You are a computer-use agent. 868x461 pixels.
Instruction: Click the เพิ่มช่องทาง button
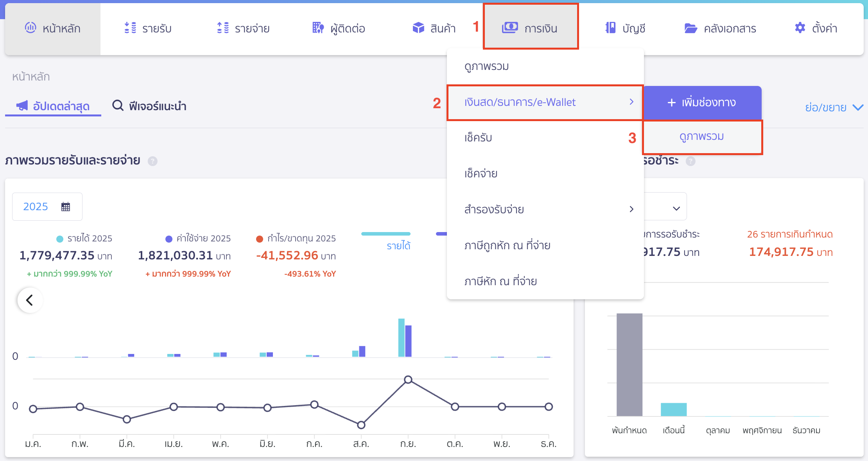tap(702, 103)
